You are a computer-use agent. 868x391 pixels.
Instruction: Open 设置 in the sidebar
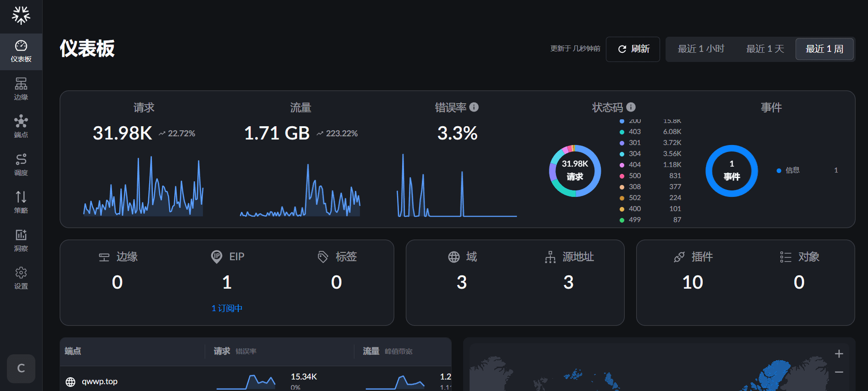tap(21, 278)
